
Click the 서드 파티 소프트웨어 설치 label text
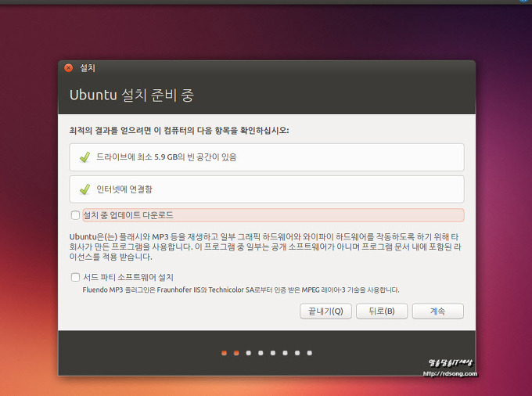pyautogui.click(x=128, y=277)
